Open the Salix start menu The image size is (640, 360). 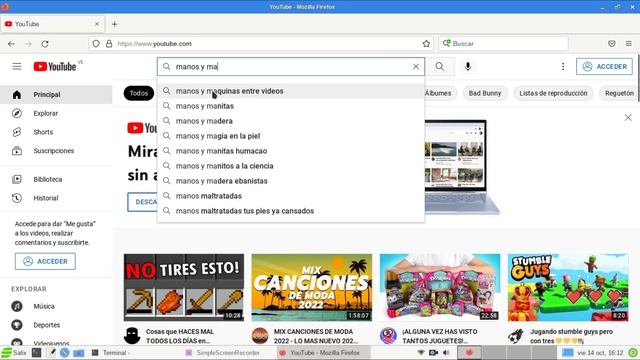[14, 353]
